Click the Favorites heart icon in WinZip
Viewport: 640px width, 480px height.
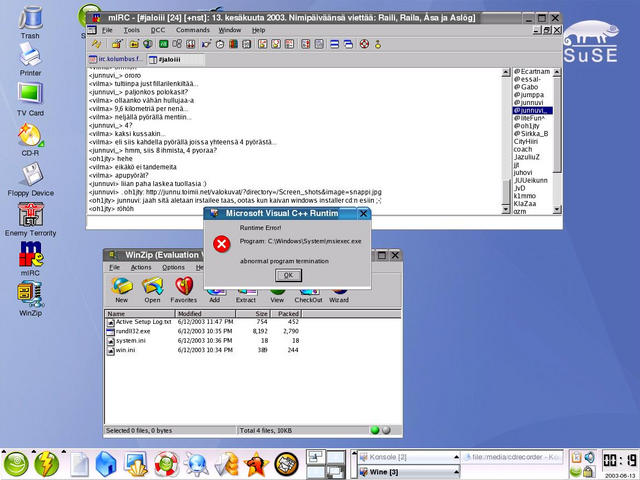pos(184,290)
